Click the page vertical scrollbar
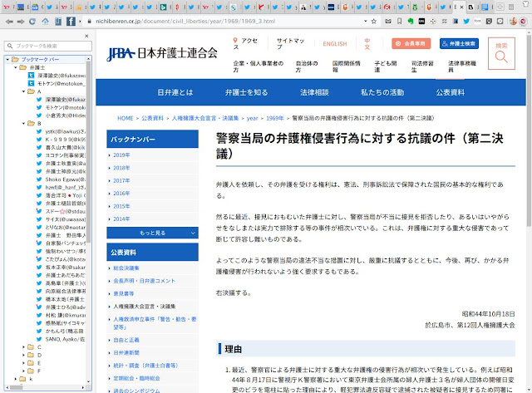This screenshot has width=532, height=393. 529,130
